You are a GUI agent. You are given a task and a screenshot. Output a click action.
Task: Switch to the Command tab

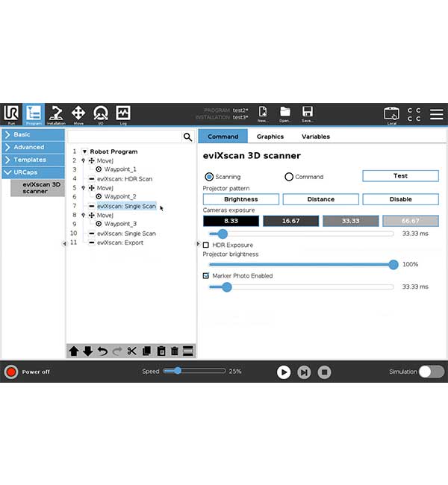pyautogui.click(x=223, y=137)
